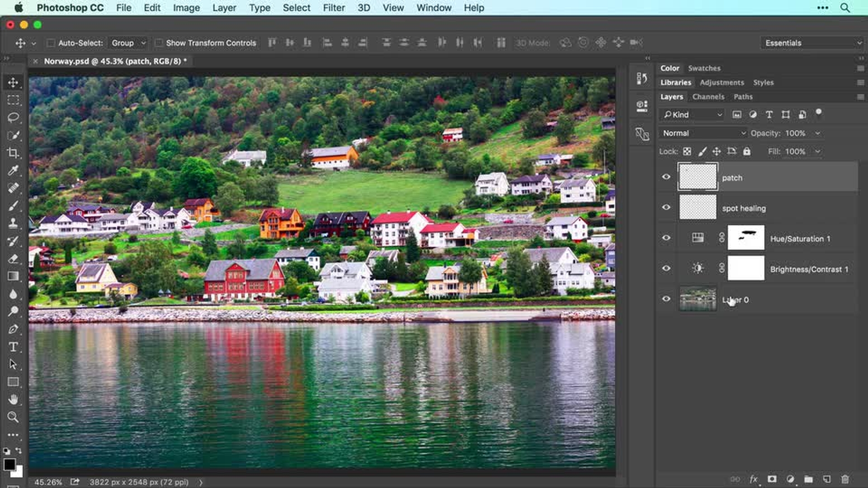Add a new layer via the new layer icon

point(827,479)
